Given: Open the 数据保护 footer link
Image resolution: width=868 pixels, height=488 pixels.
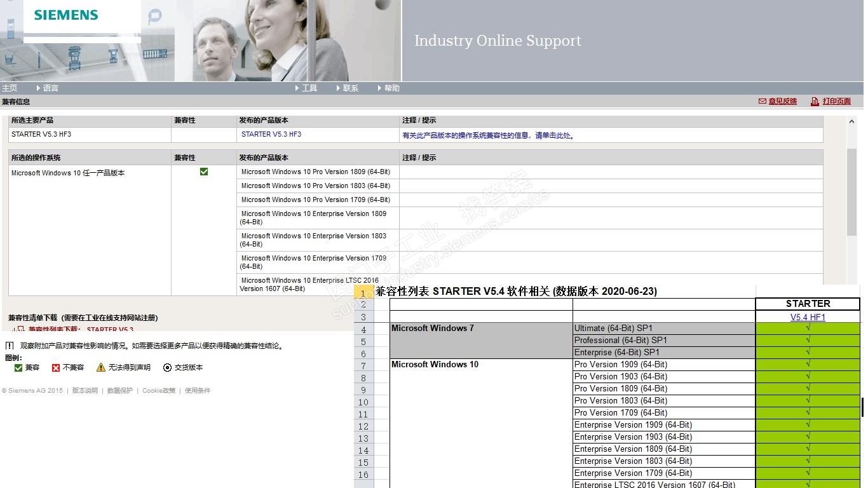Looking at the screenshot, I should (120, 391).
